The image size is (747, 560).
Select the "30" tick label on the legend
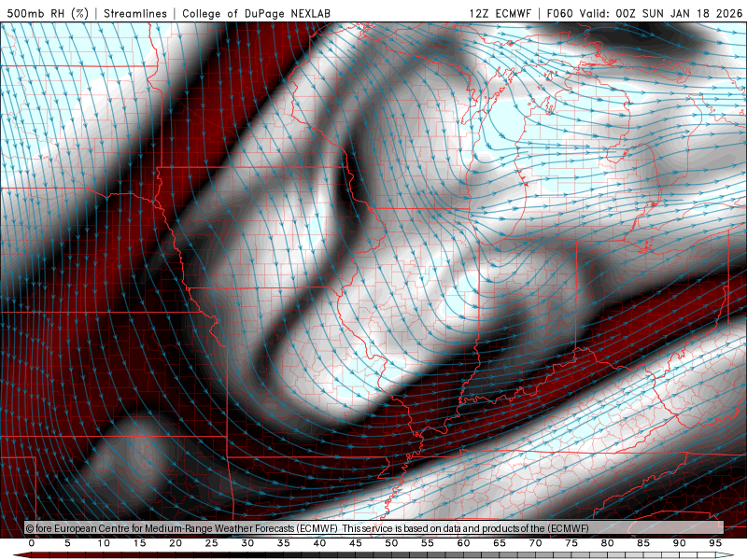(x=247, y=543)
